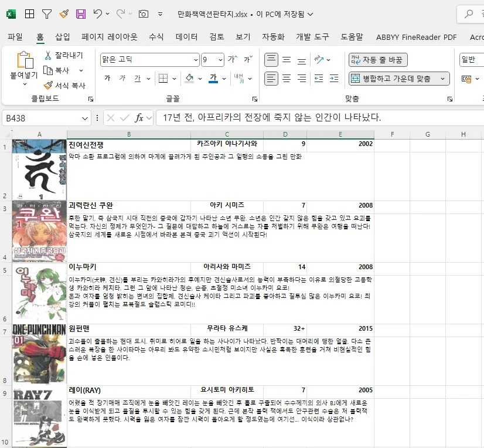Save the workbook with the floppy disk icon
The width and height of the screenshot is (484, 448).
[x=81, y=14]
